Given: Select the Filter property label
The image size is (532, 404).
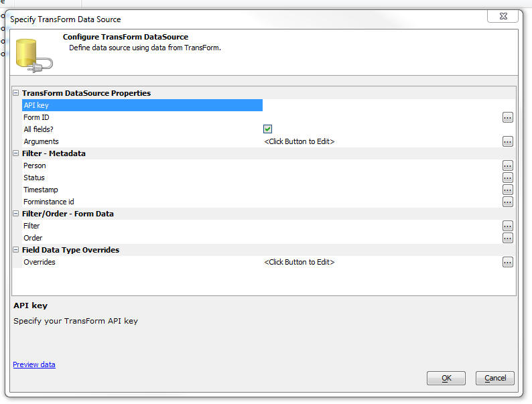Looking at the screenshot, I should click(x=31, y=226).
